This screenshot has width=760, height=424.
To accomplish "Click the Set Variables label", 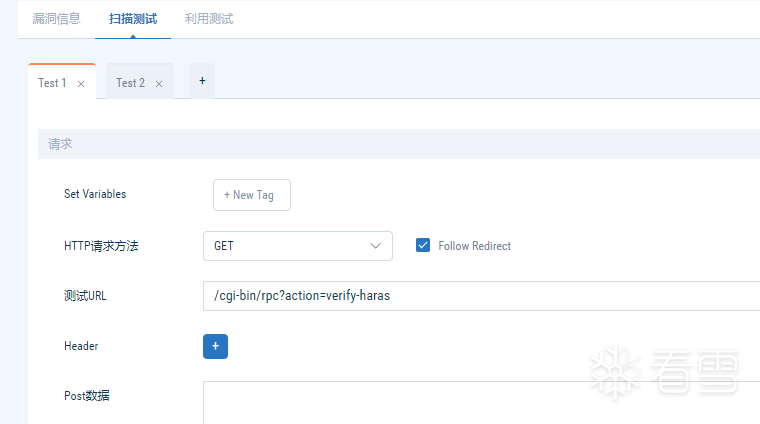I will pos(95,194).
